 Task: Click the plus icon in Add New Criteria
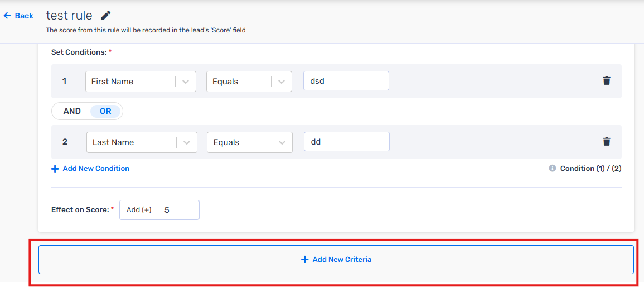tap(305, 260)
